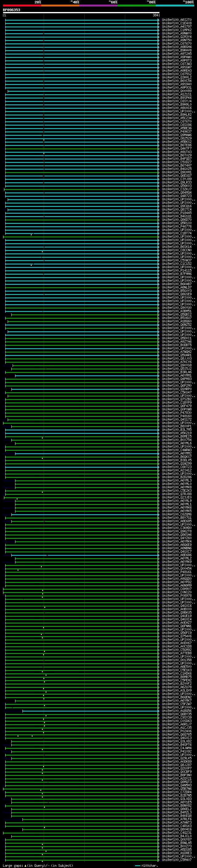Open UniRef100_A9ZTA6 entry

tap(177, 342)
